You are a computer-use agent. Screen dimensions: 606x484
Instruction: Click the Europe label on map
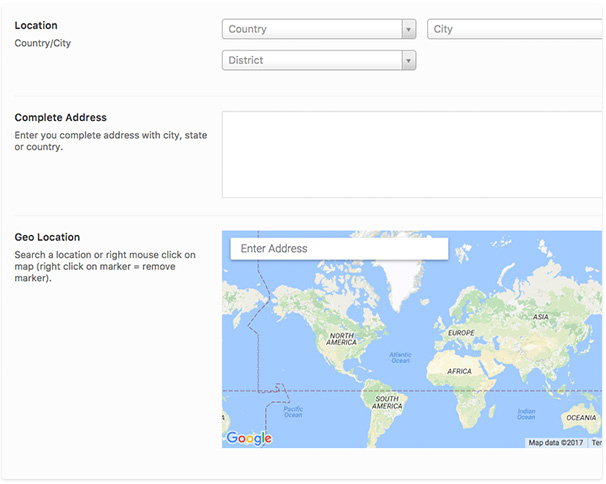(x=461, y=332)
